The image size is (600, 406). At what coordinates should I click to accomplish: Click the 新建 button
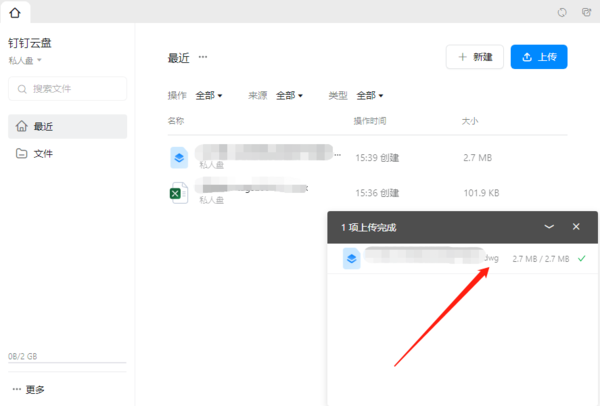tap(474, 57)
